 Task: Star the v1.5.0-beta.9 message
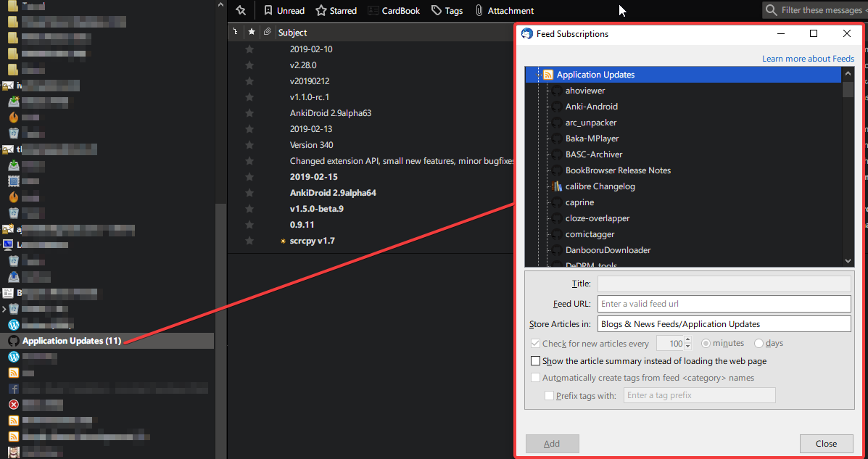tap(249, 209)
